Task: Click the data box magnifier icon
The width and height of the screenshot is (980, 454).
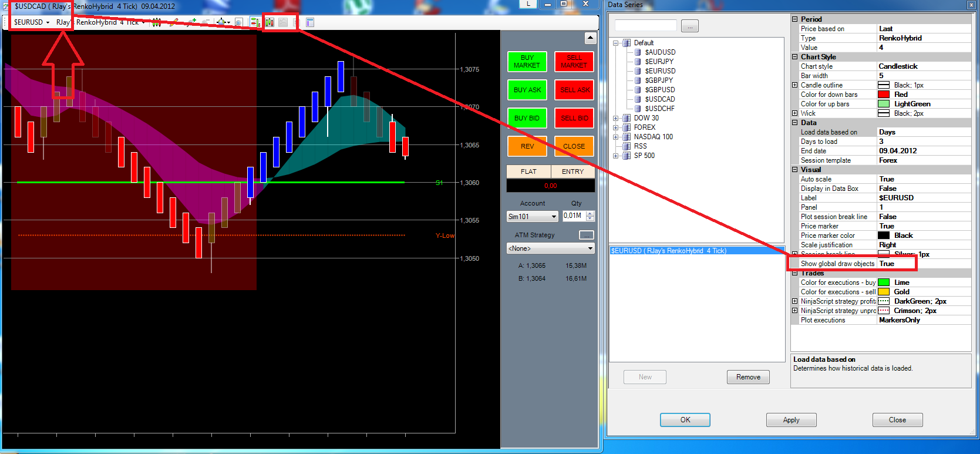Action: point(239,22)
